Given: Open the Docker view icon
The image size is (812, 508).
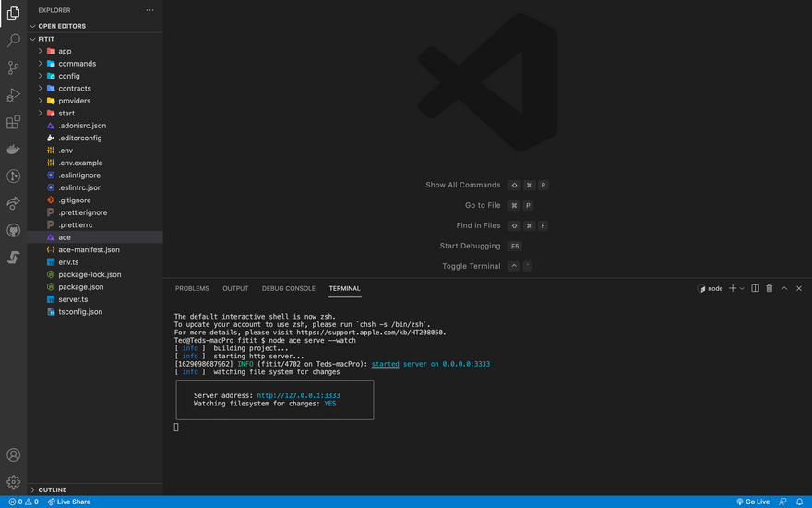Looking at the screenshot, I should click(x=13, y=149).
